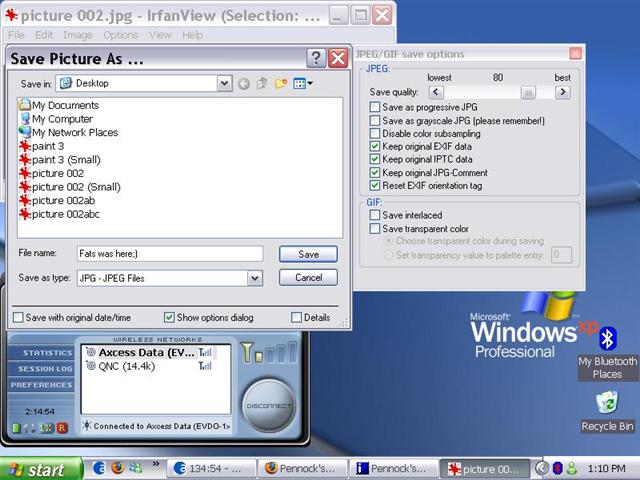Open the Save as type dropdown
640x480 pixels.
tap(254, 278)
